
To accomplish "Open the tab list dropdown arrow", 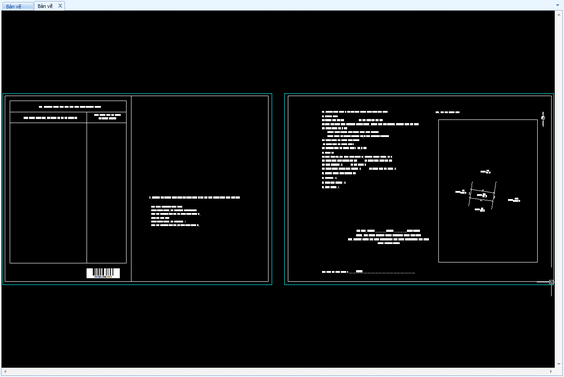I will pyautogui.click(x=559, y=5).
